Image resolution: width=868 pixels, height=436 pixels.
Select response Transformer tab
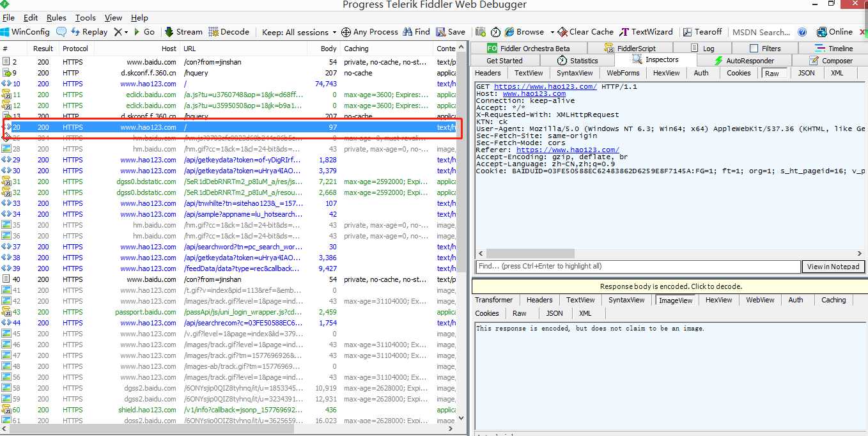(493, 300)
